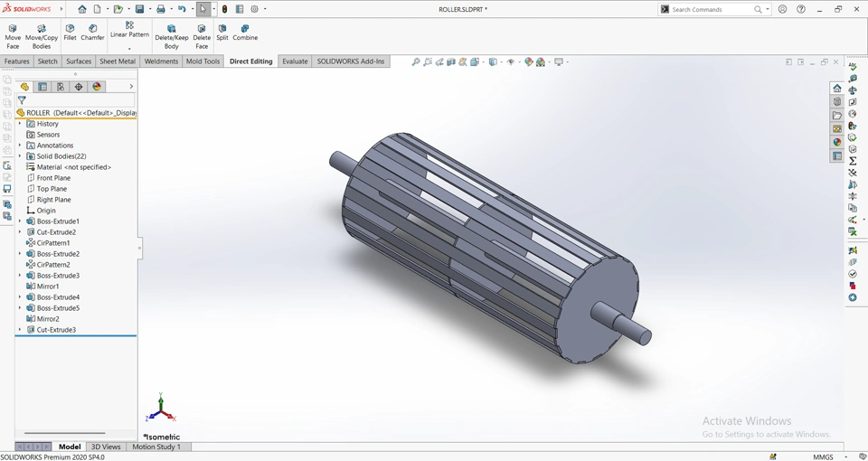
Task: Open Save button dropdown arrow
Action: pyautogui.click(x=150, y=9)
